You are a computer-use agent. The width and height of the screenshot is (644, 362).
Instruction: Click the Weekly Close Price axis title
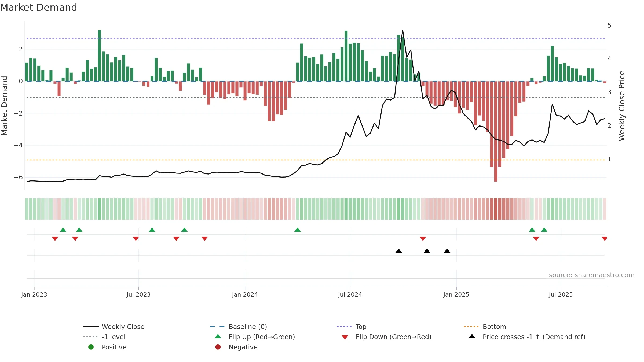622,106
